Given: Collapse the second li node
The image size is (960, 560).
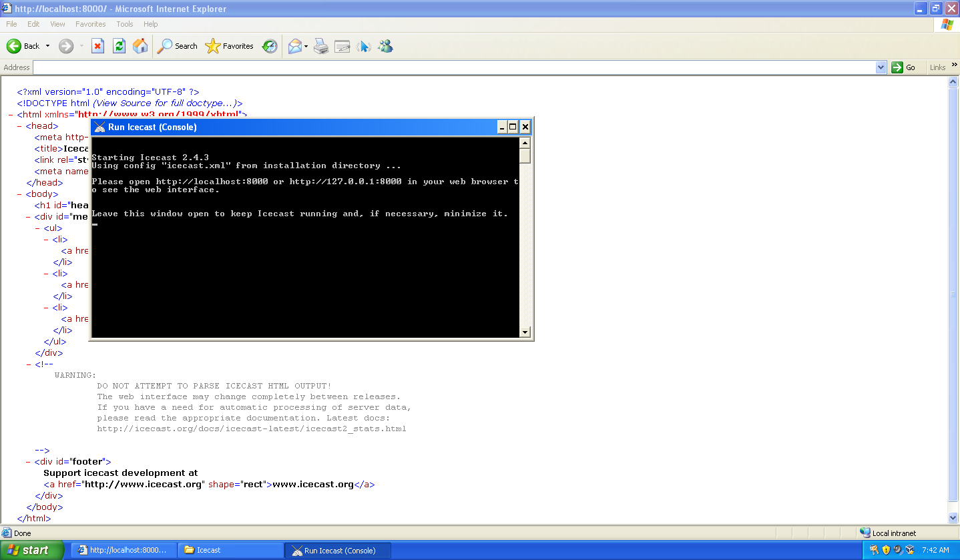Looking at the screenshot, I should [x=46, y=274].
